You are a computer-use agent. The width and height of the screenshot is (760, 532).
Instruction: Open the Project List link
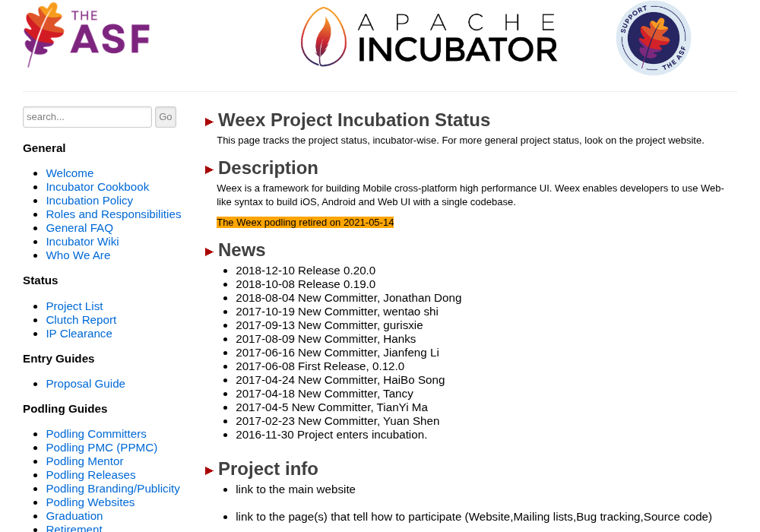pyautogui.click(x=74, y=306)
